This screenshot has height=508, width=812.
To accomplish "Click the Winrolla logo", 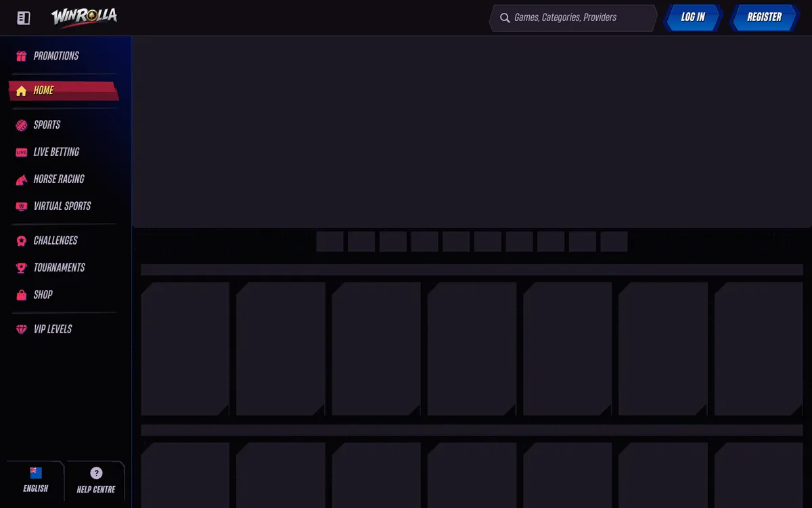I will [84, 17].
